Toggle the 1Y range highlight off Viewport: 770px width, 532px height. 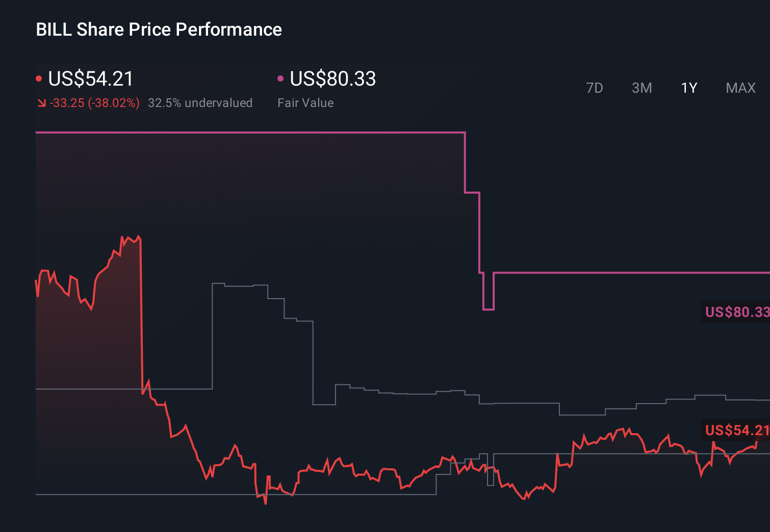pyautogui.click(x=688, y=88)
